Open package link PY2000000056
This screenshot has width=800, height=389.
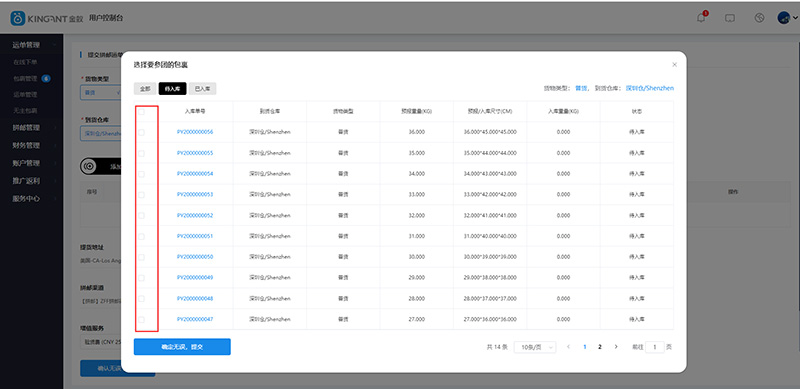(x=195, y=132)
